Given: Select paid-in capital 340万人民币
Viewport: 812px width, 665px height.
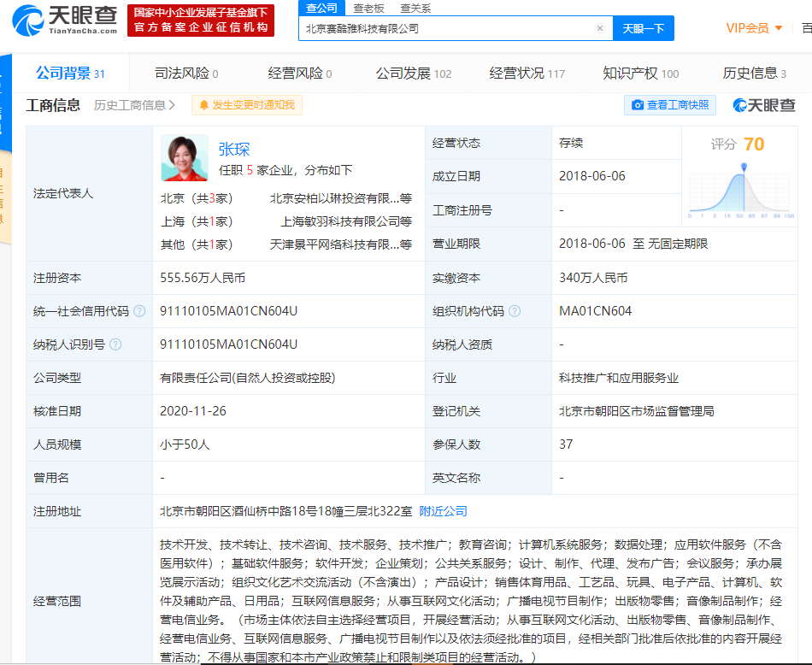Looking at the screenshot, I should click(593, 278).
